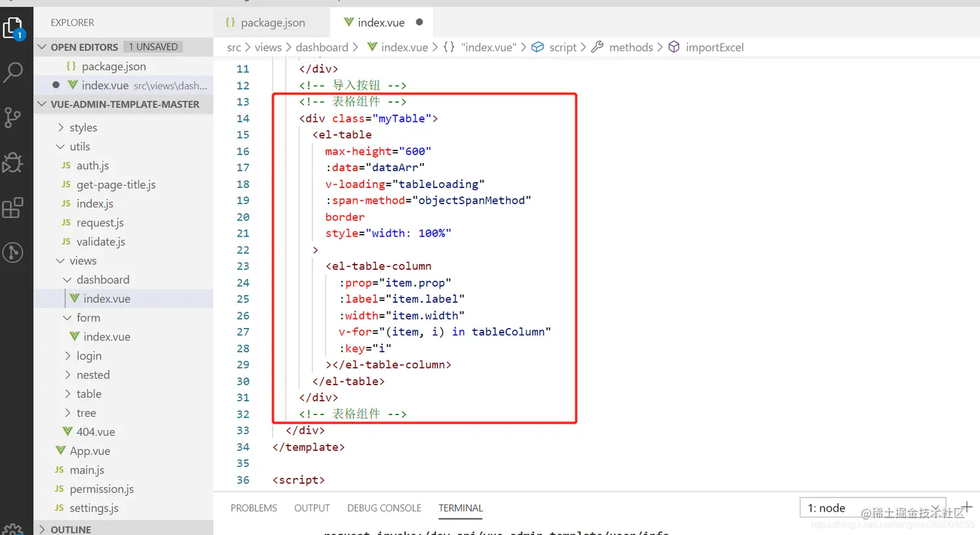980x535 pixels.
Task: Open validate.js in the explorer
Action: (123, 242)
